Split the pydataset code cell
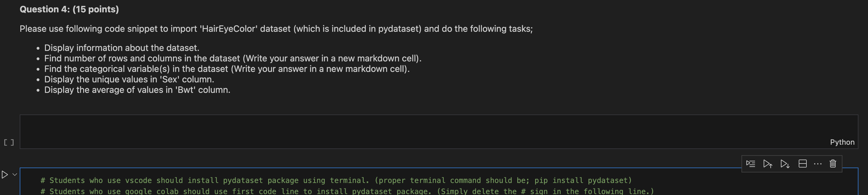868x195 pixels. pos(802,164)
